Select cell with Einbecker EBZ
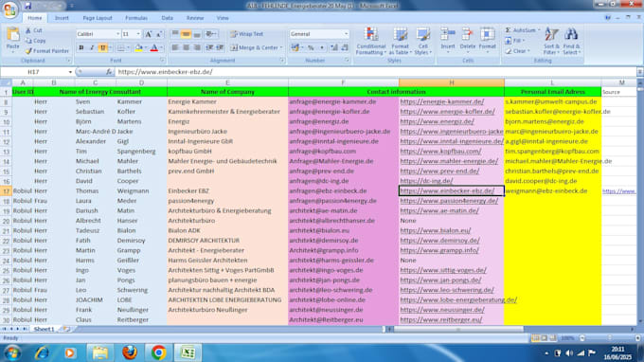This screenshot has width=644, height=362. tap(227, 190)
